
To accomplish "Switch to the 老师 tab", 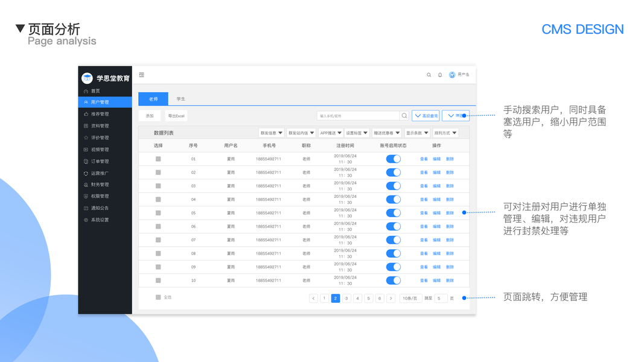I will (153, 99).
